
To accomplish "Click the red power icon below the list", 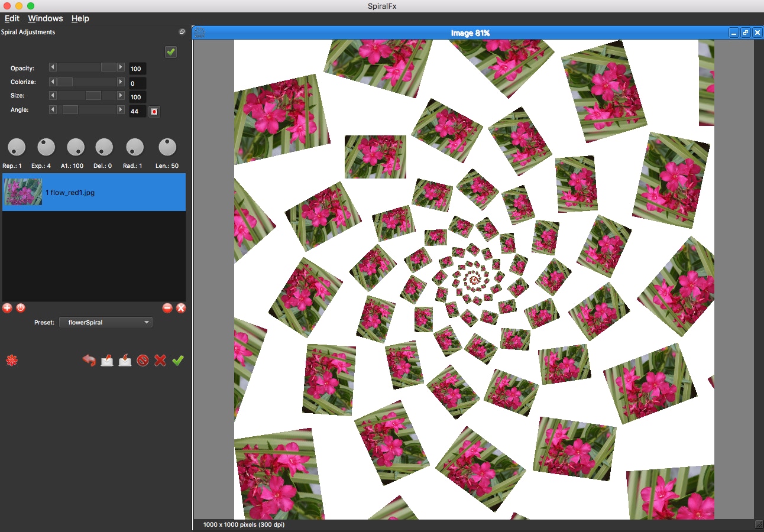I will click(x=21, y=308).
